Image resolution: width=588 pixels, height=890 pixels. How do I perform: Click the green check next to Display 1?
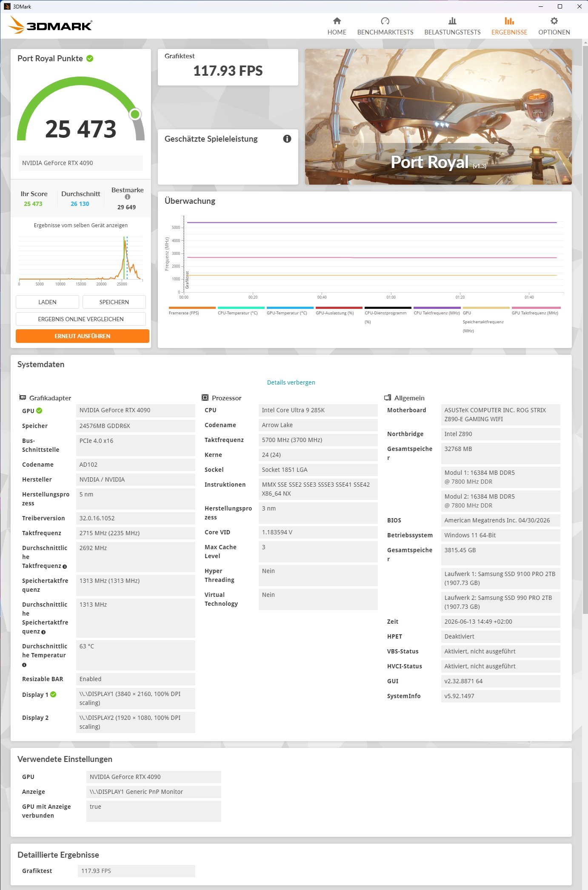tap(53, 694)
